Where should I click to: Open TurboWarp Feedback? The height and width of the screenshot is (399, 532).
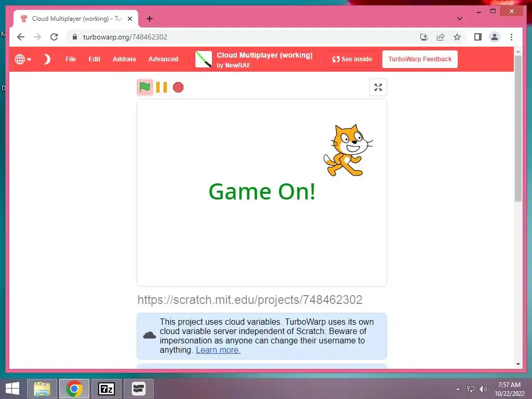click(x=420, y=59)
